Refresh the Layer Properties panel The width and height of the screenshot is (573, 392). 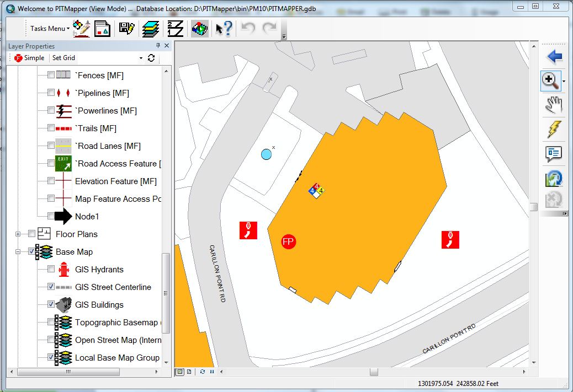point(150,57)
